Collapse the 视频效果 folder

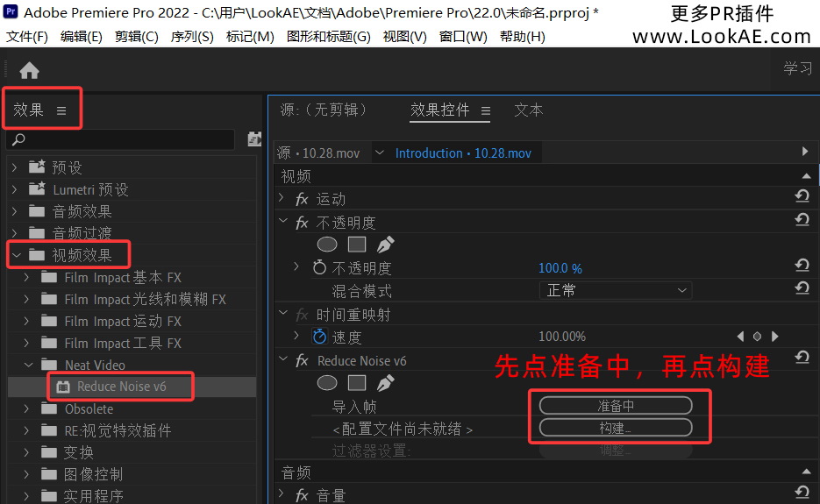[x=16, y=255]
